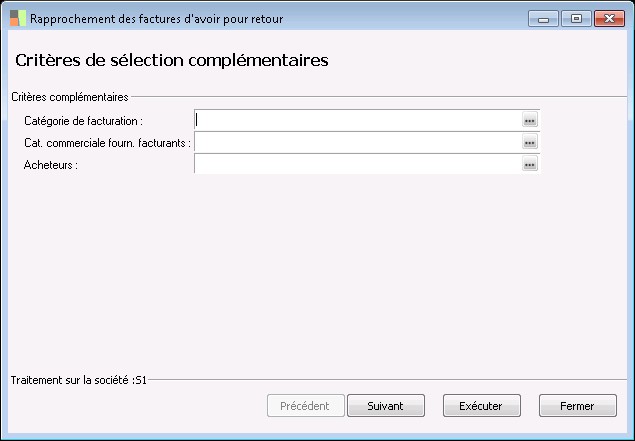Open the Acheteurs lookup ellipsis button
The image size is (635, 441).
[x=530, y=164]
